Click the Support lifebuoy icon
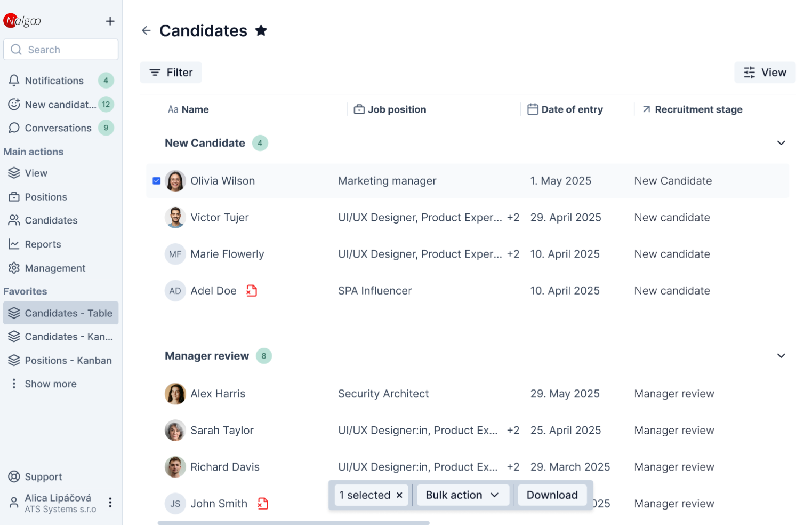The width and height of the screenshot is (812, 525). (14, 476)
